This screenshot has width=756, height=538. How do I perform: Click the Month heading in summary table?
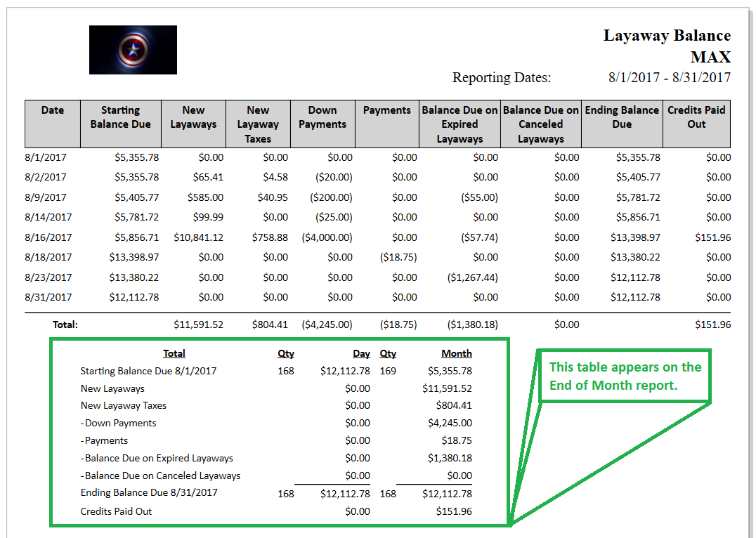[x=456, y=353]
